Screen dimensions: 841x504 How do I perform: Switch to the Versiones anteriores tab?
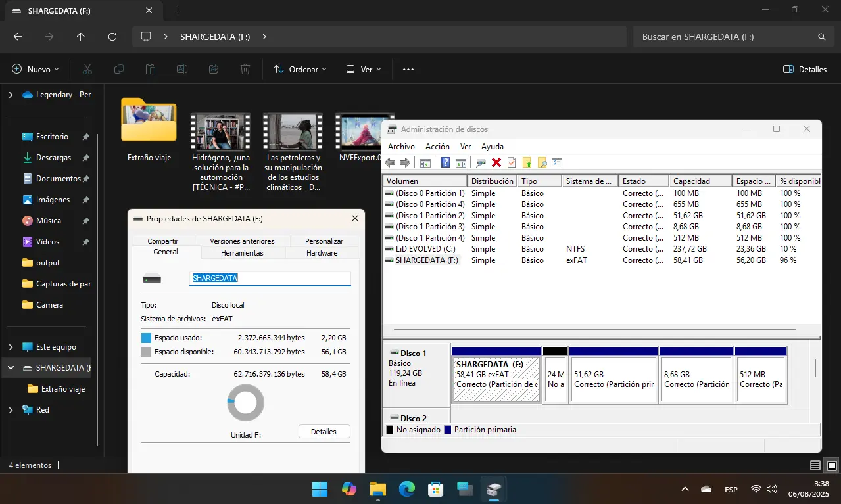click(x=243, y=241)
